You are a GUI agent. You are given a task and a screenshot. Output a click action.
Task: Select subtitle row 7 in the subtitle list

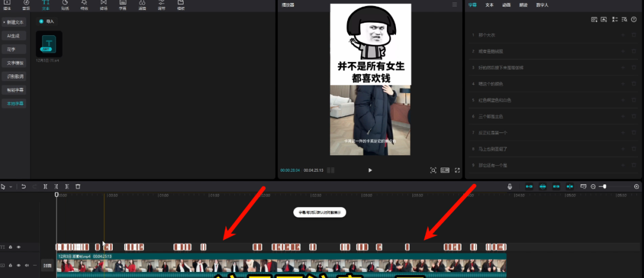[554, 132]
